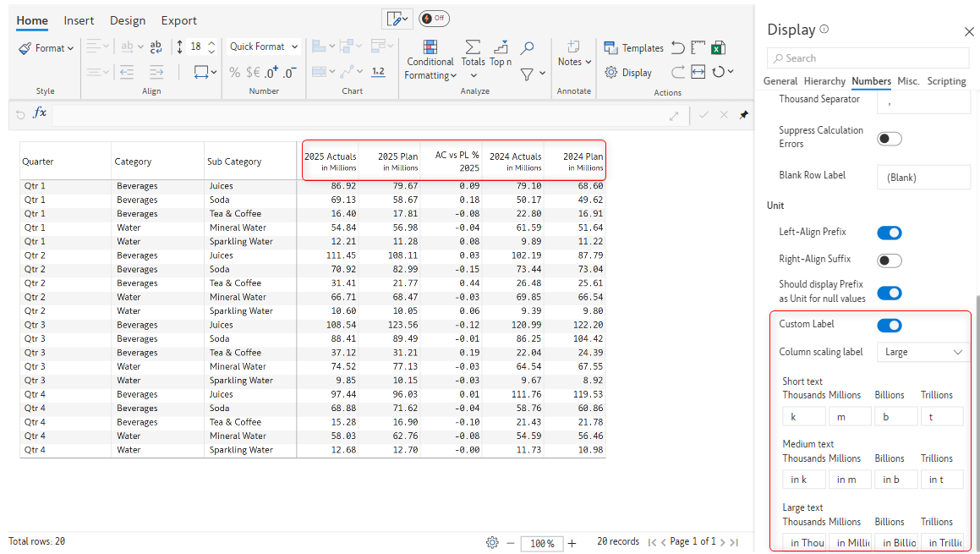Viewport: 980px width, 554px height.
Task: Turn on Suppress Calculation Errors
Action: pyautogui.click(x=889, y=139)
